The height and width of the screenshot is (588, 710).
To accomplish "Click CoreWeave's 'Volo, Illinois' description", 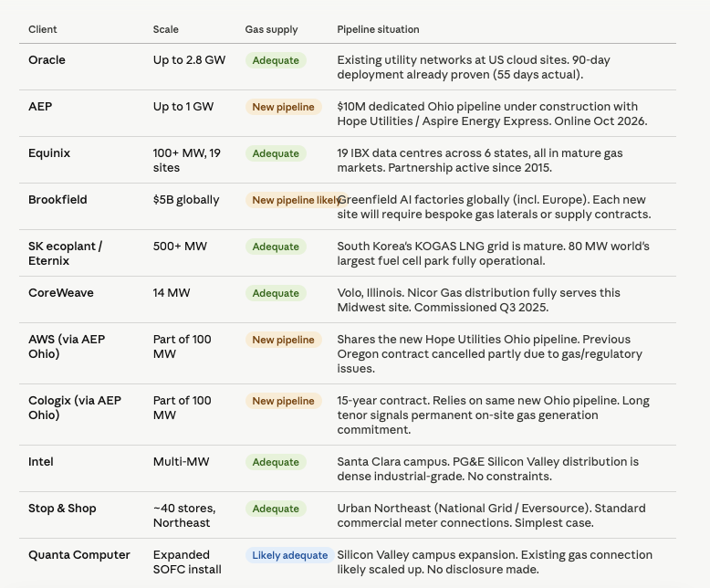I will tap(478, 299).
